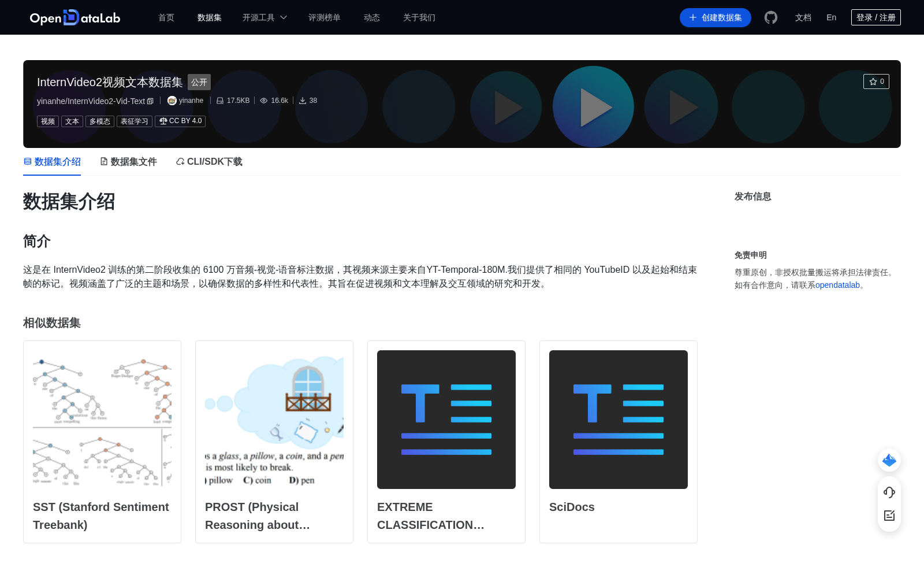The image size is (924, 578).
Task: Open SciDocs dataset card thumbnail
Action: (x=619, y=420)
